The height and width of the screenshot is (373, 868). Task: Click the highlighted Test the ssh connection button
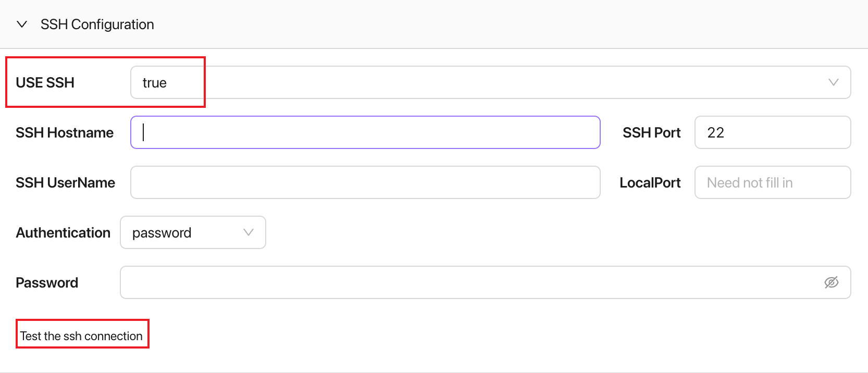(82, 335)
